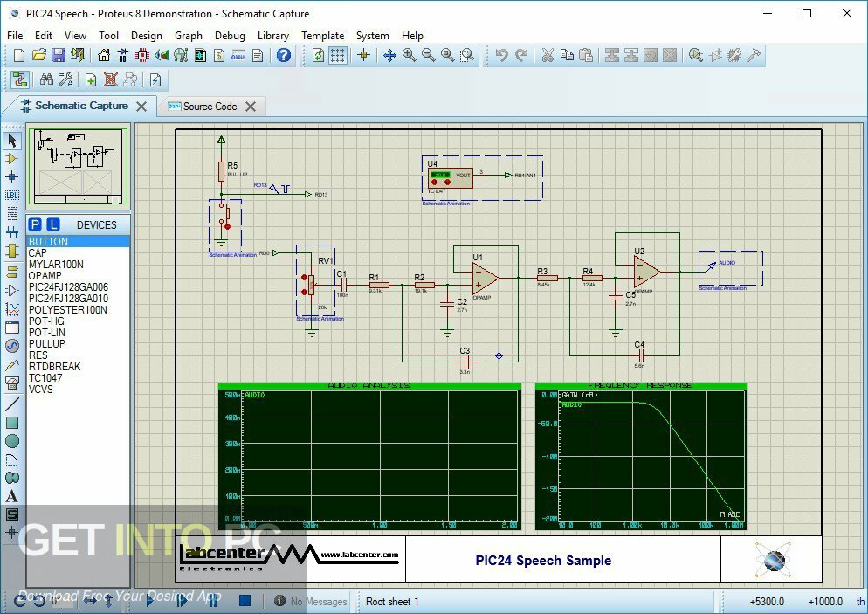The width and height of the screenshot is (868, 614).
Task: Open the Library menu
Action: point(273,36)
